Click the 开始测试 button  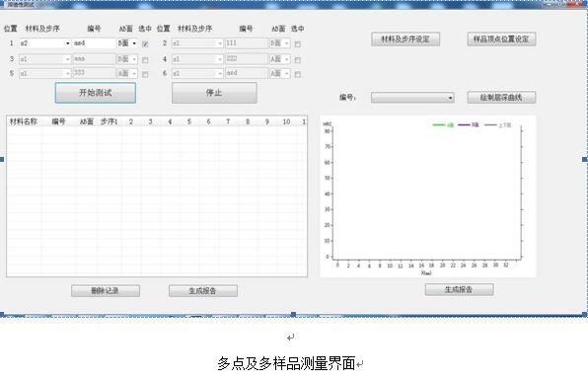pyautogui.click(x=96, y=93)
